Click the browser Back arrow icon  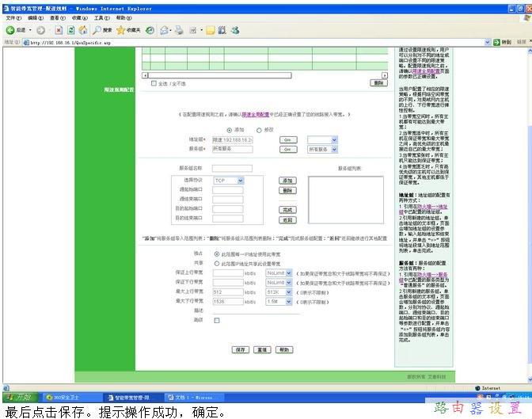point(9,30)
